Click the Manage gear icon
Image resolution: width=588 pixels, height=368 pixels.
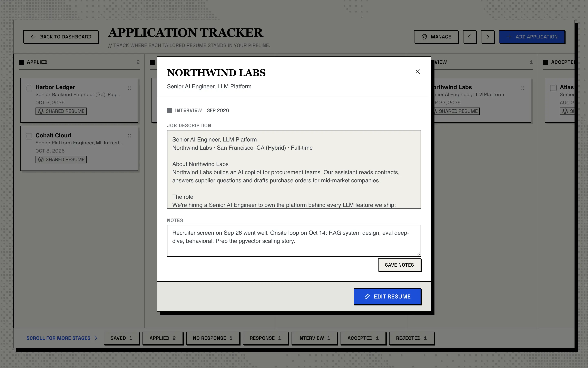coord(424,37)
